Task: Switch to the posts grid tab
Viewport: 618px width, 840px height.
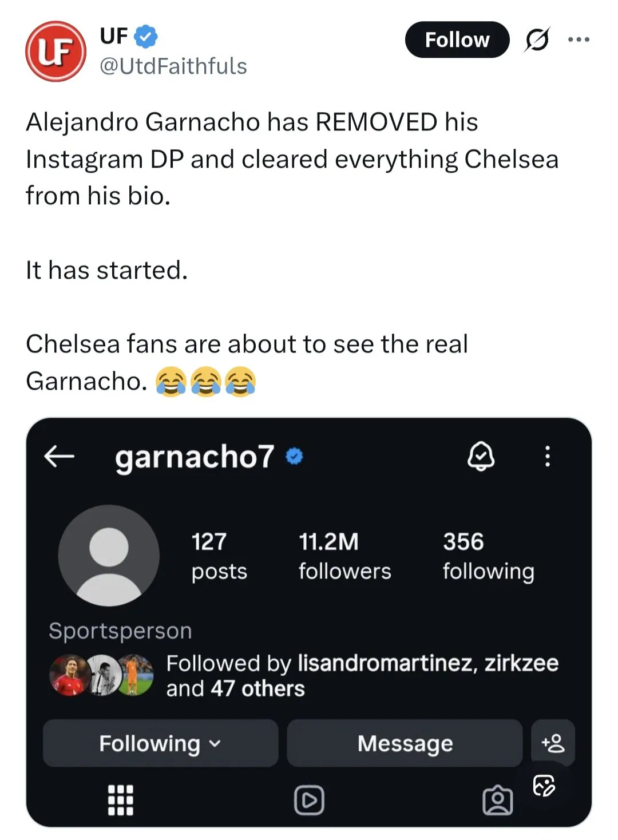Action: coord(121,799)
